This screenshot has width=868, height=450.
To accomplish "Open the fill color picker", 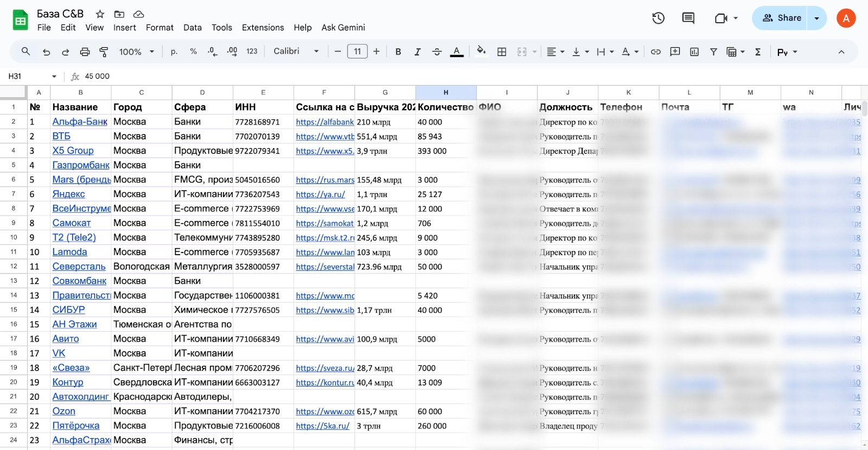I will [x=481, y=52].
